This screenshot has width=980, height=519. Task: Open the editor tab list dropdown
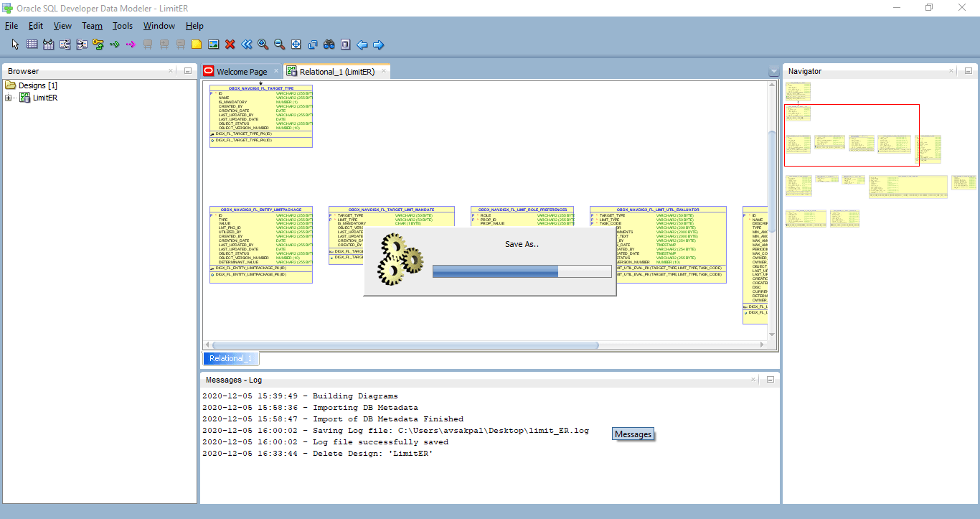773,72
